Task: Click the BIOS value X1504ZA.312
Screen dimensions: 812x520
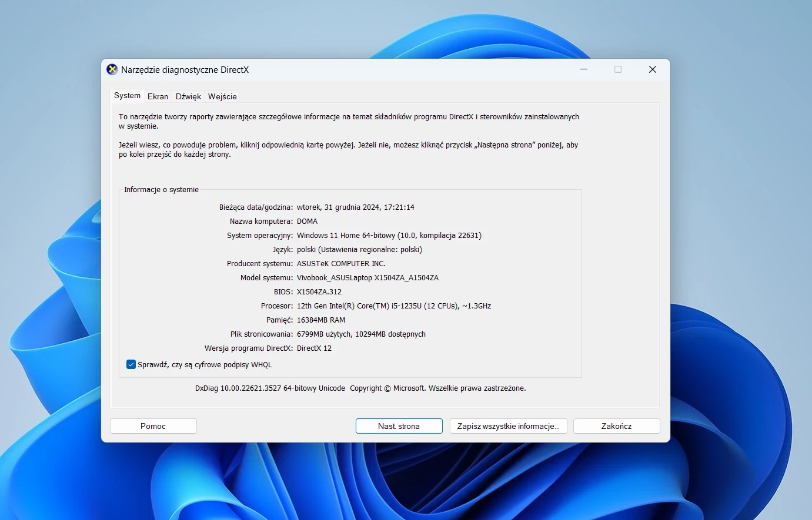Action: tap(319, 292)
